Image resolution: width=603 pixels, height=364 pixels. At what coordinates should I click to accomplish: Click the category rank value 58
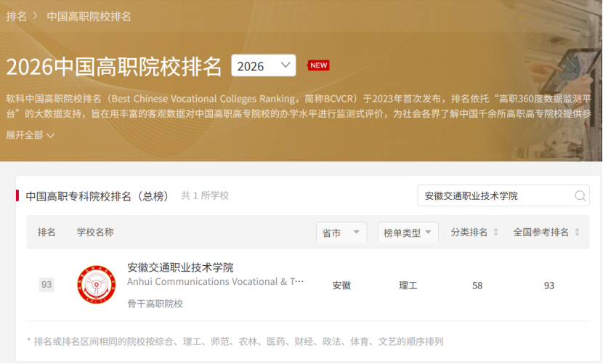[477, 286]
